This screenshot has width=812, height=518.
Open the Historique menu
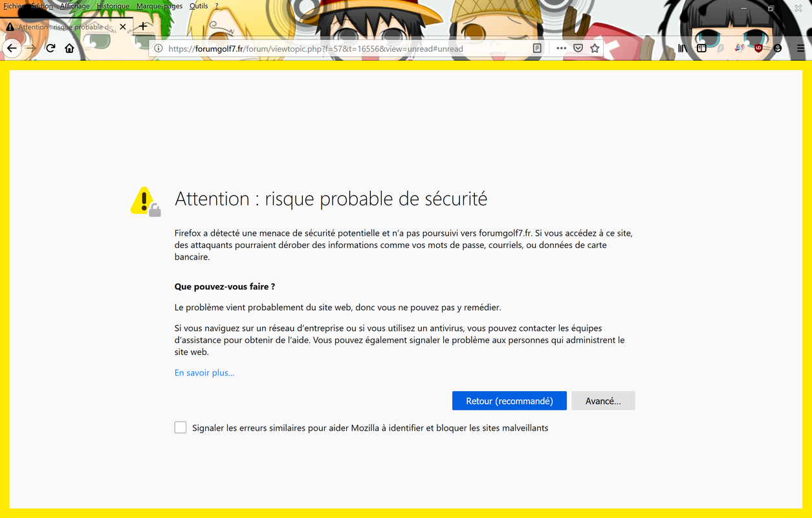pyautogui.click(x=113, y=6)
